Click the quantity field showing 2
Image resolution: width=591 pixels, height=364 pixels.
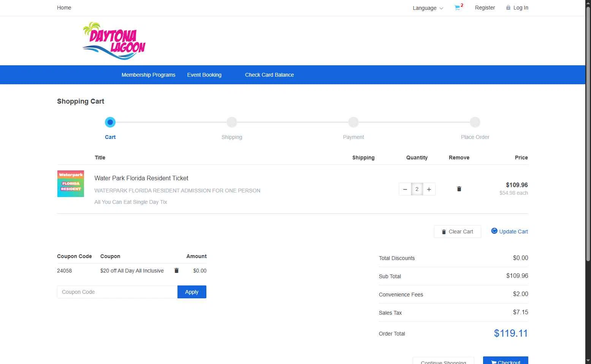[417, 189]
